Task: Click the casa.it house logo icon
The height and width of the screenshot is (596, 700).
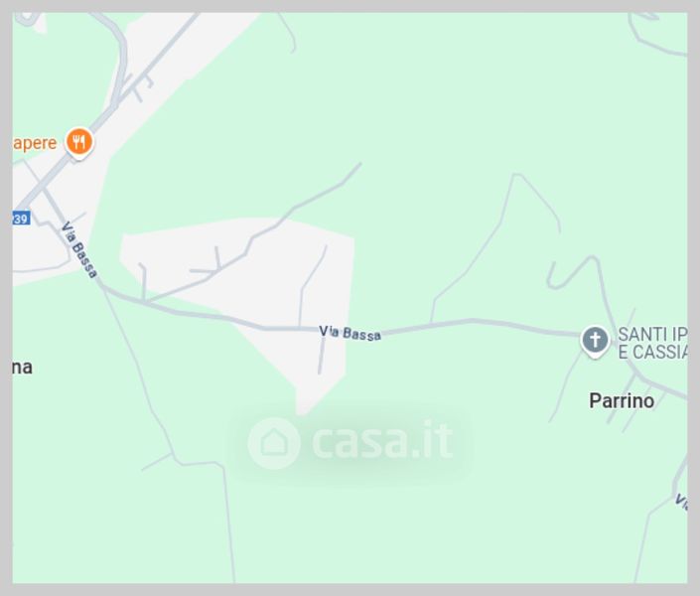Action: tap(274, 443)
